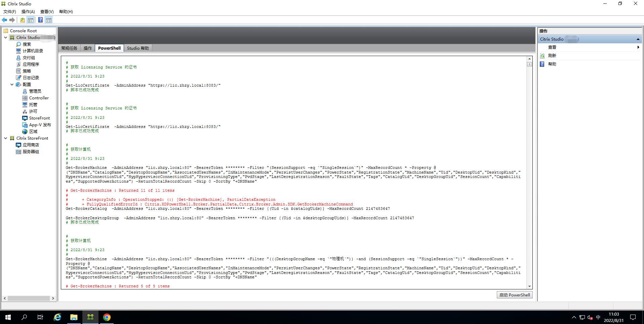This screenshot has height=324, width=644.
Task: Select 托管 tree node
Action: click(x=33, y=104)
